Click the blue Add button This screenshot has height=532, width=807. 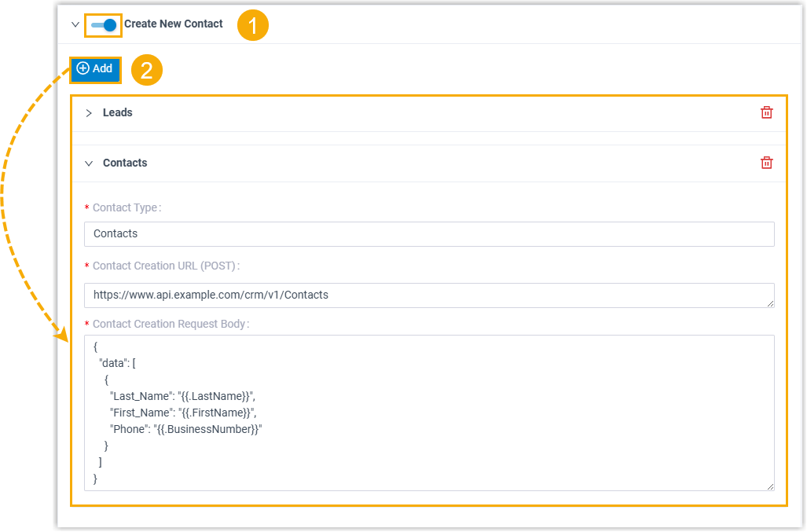(95, 69)
